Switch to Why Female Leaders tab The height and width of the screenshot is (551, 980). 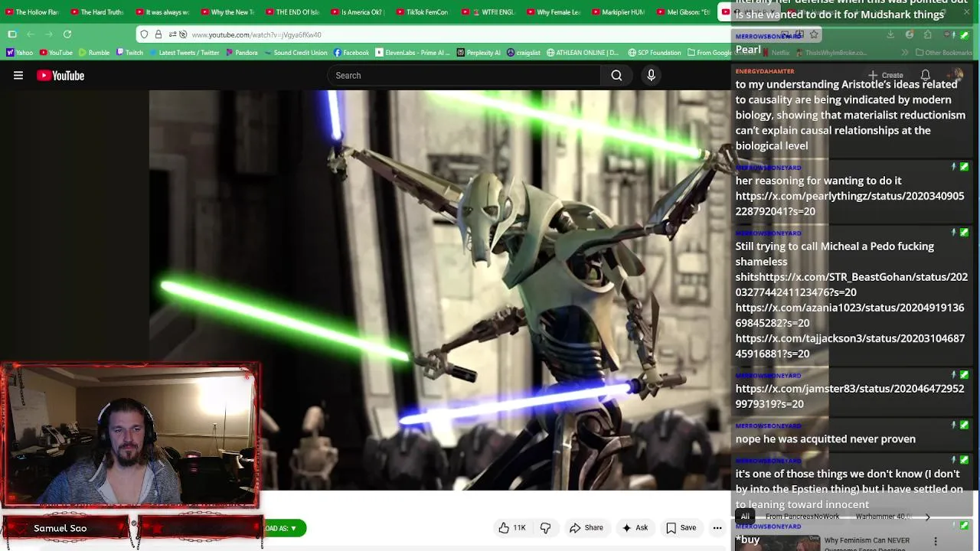[x=554, y=12]
